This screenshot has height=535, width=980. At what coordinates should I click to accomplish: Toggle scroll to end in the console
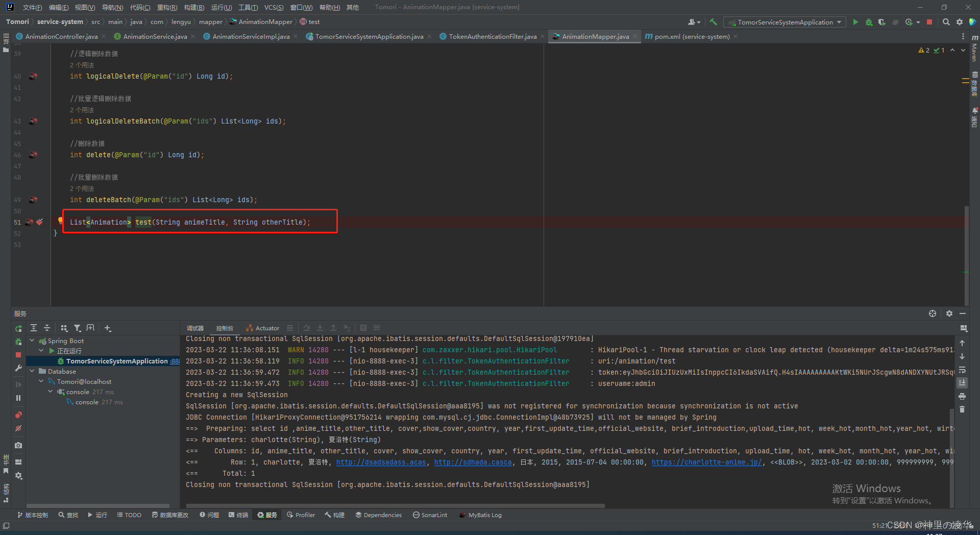coord(962,383)
